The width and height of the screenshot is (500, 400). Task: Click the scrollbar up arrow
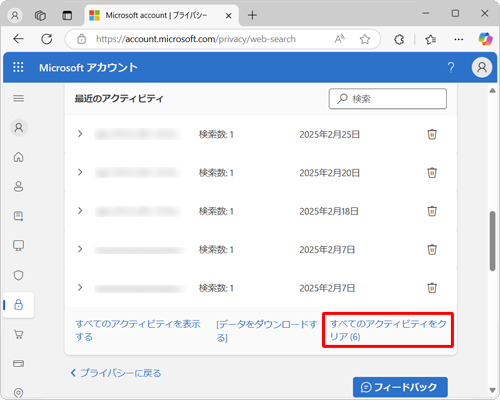click(x=492, y=91)
